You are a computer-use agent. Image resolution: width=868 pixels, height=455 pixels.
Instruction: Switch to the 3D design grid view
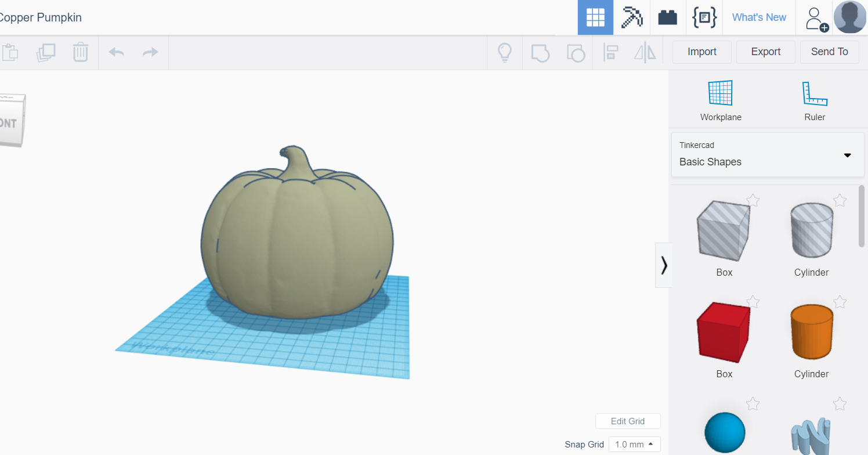pos(595,17)
